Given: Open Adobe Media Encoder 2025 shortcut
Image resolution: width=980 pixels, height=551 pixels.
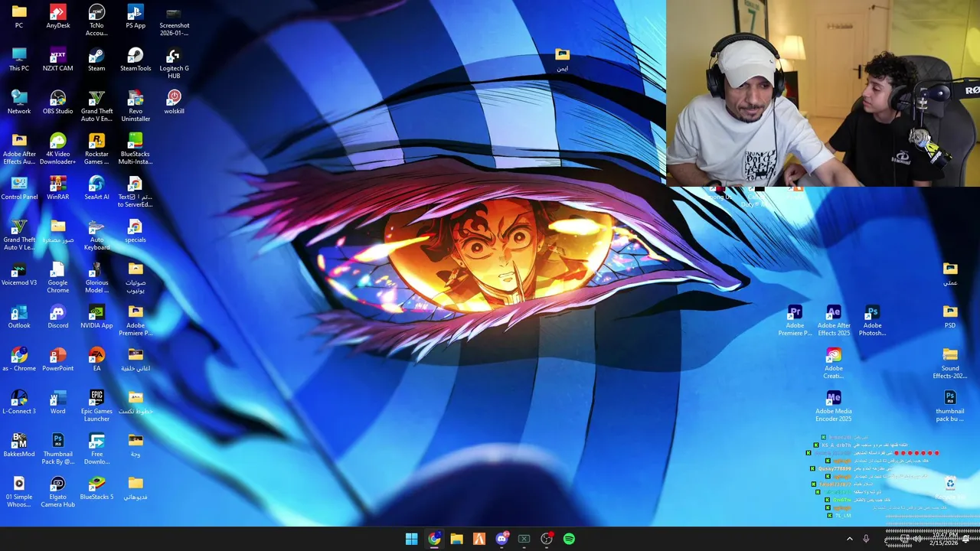Looking at the screenshot, I should coord(834,406).
